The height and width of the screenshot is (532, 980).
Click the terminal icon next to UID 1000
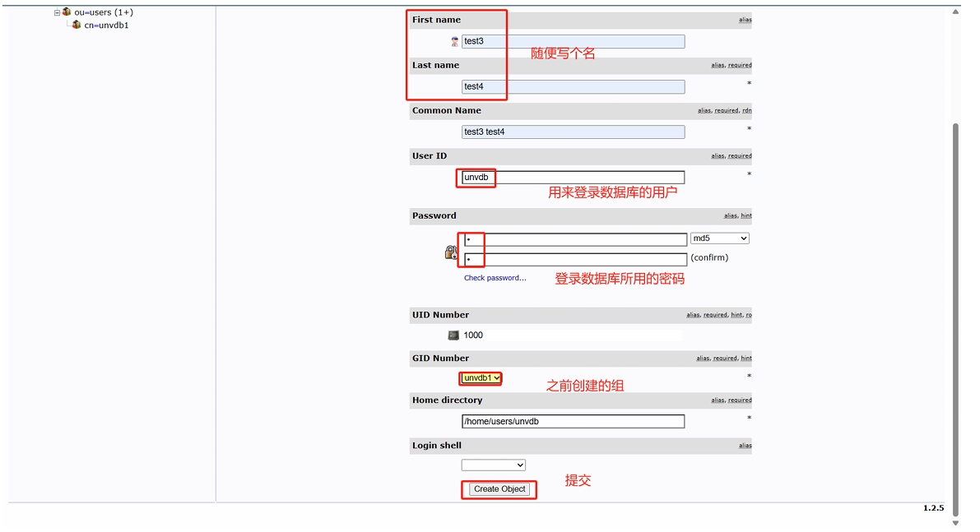pos(453,335)
